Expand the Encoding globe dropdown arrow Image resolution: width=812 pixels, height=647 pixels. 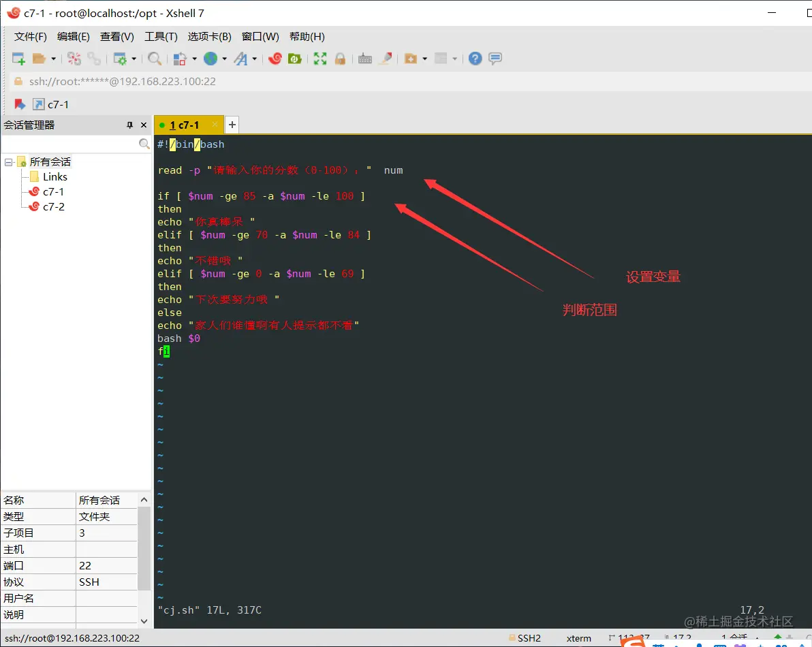(224, 59)
